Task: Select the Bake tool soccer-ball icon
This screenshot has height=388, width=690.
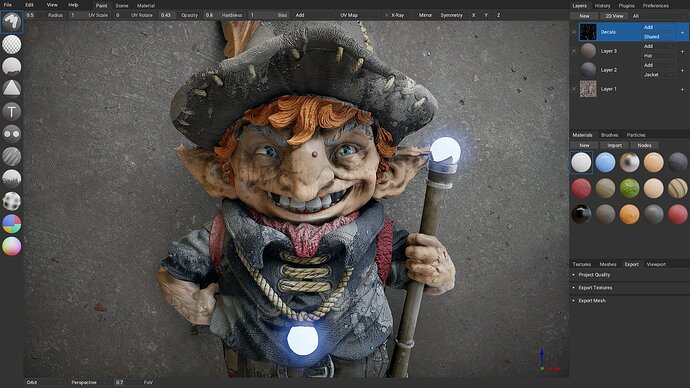Action: coord(11,201)
